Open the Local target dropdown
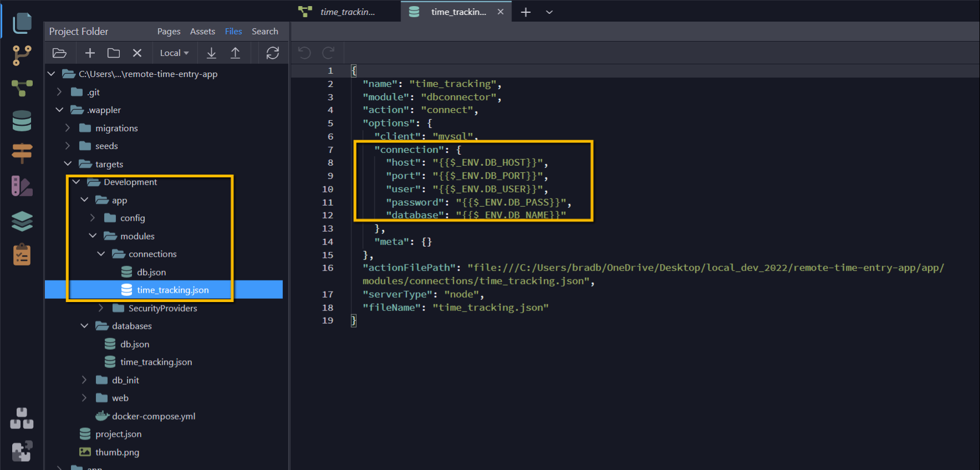The width and height of the screenshot is (980, 470). 174,53
